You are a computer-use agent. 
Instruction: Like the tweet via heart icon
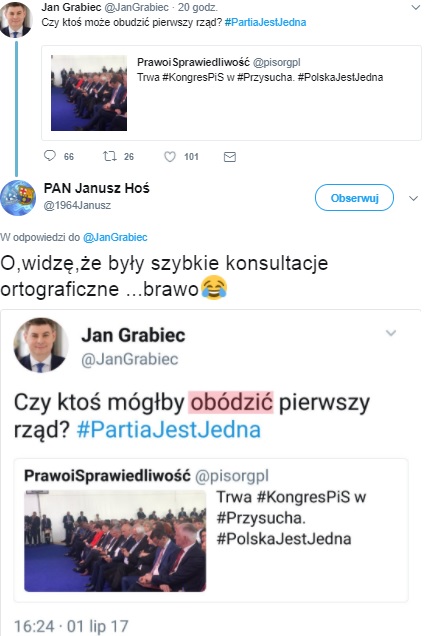(170, 157)
